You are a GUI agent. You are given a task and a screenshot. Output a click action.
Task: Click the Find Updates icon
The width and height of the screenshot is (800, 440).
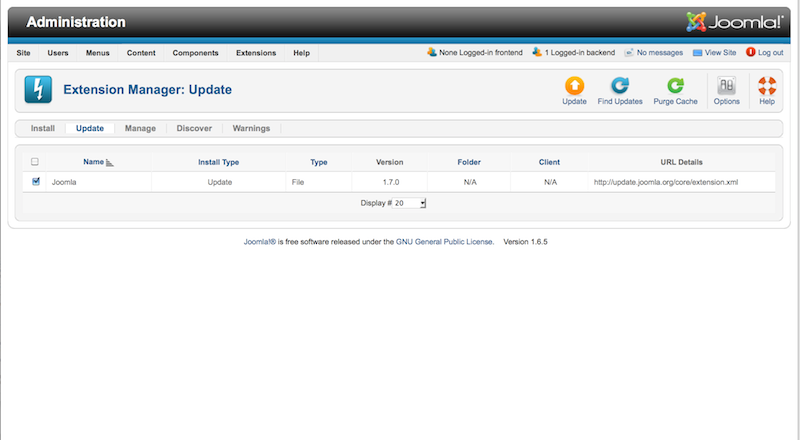pyautogui.click(x=620, y=87)
